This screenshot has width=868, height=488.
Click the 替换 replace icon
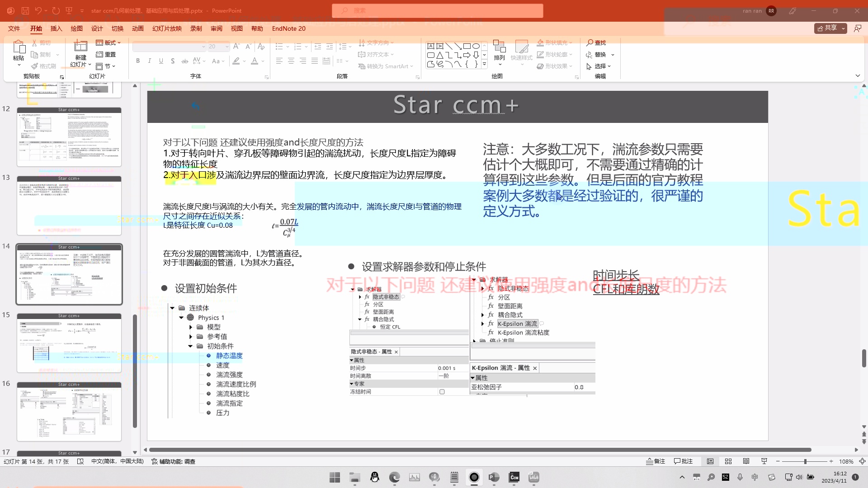[x=589, y=54]
